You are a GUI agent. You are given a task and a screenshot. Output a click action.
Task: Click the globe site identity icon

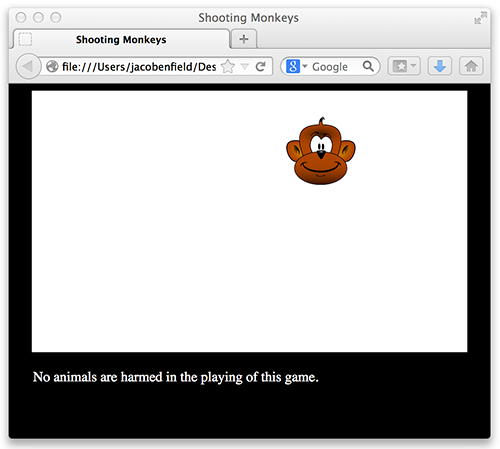(52, 67)
